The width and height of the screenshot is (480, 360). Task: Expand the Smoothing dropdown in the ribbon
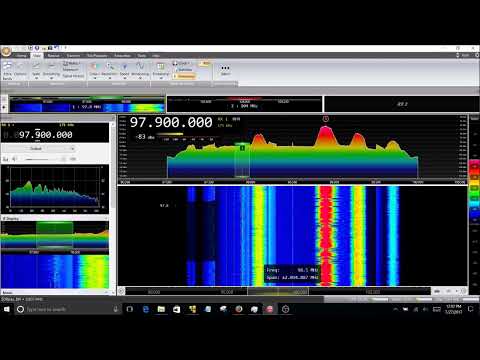pos(51,70)
